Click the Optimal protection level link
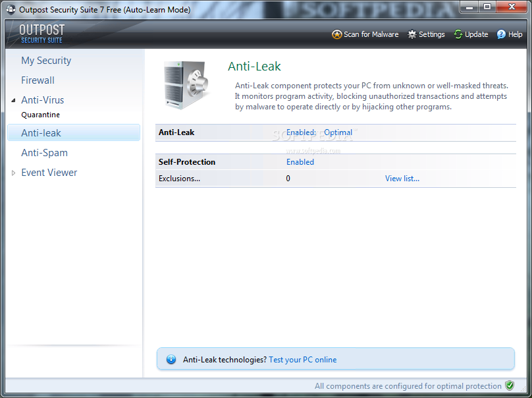This screenshot has height=398, width=532. 338,132
